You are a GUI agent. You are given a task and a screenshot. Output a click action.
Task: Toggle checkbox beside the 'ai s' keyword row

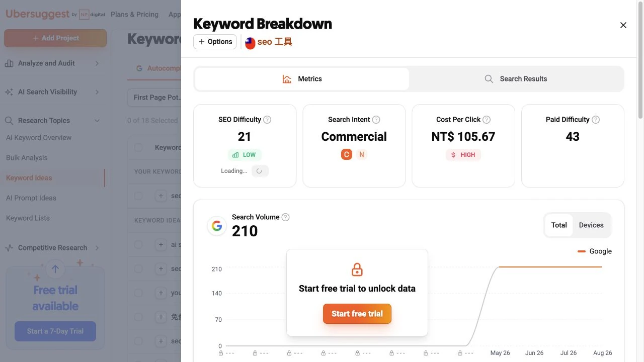click(138, 244)
